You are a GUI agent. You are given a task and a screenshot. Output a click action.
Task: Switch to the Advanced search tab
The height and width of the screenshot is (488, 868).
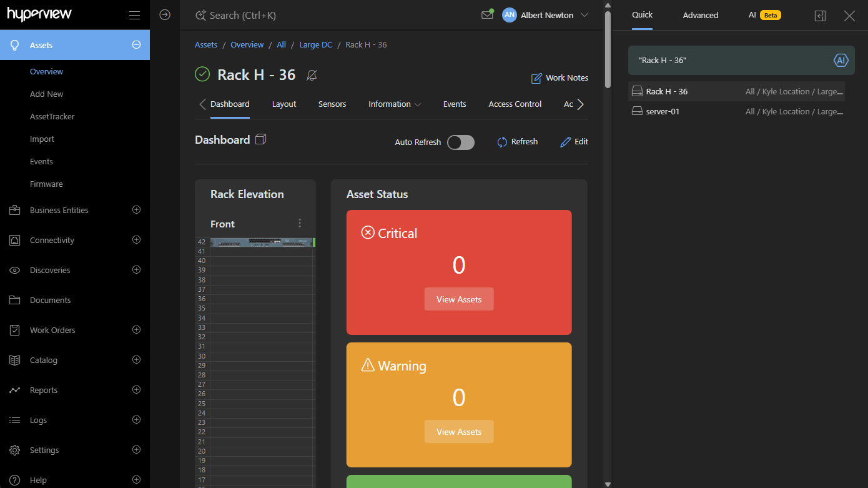tap(701, 16)
